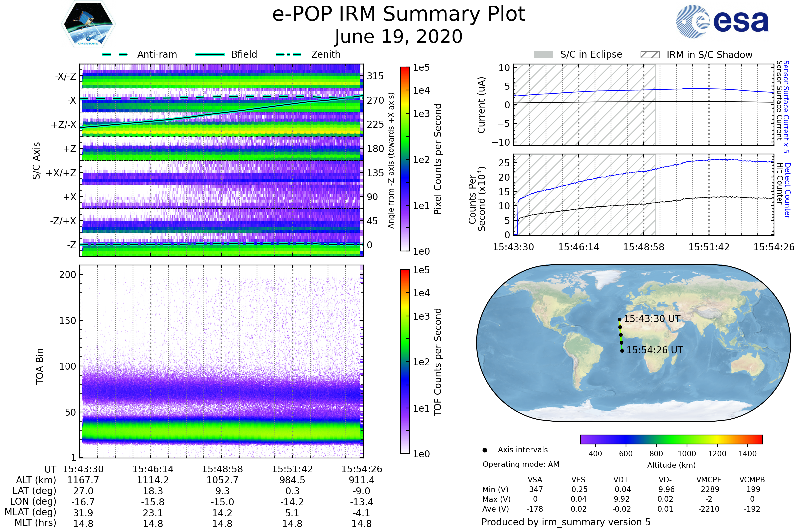Click the 15:43:30 UT start point on map
This screenshot has width=798, height=532.
click(619, 319)
